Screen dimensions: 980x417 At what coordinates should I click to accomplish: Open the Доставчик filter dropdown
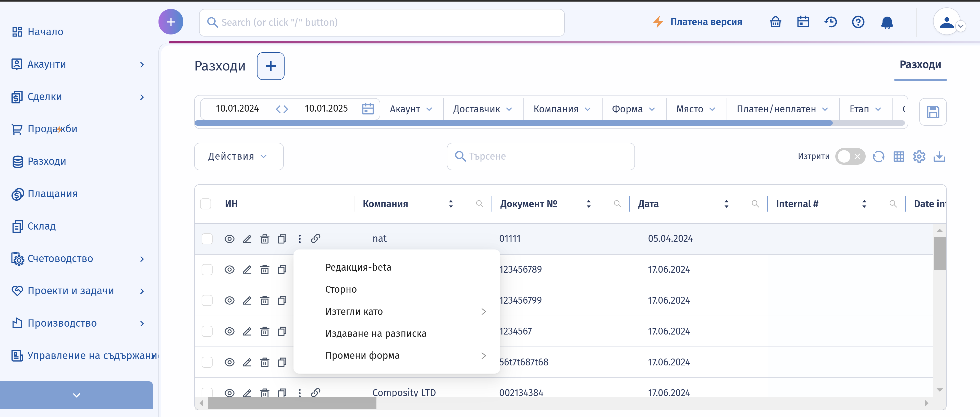[x=483, y=109]
